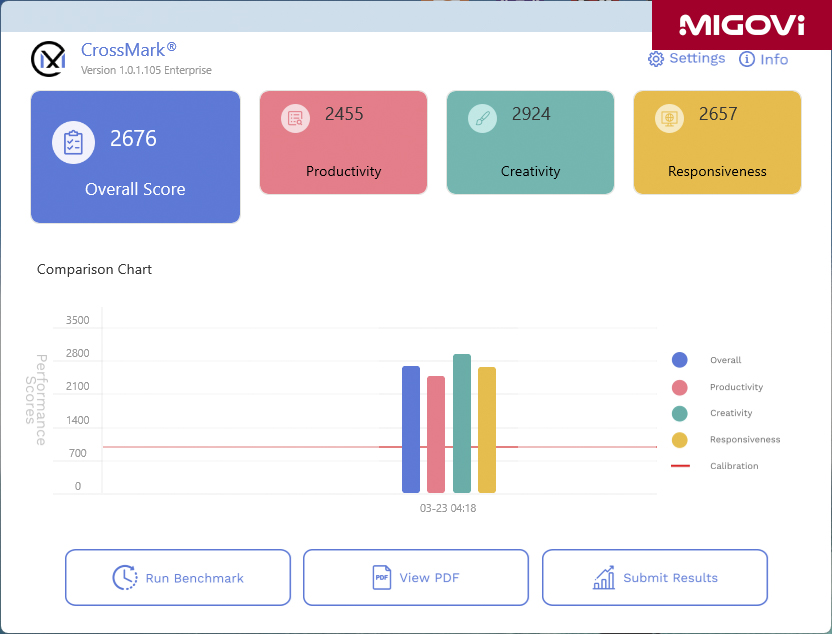
Task: Click the CrossMark logo icon
Action: [48, 59]
